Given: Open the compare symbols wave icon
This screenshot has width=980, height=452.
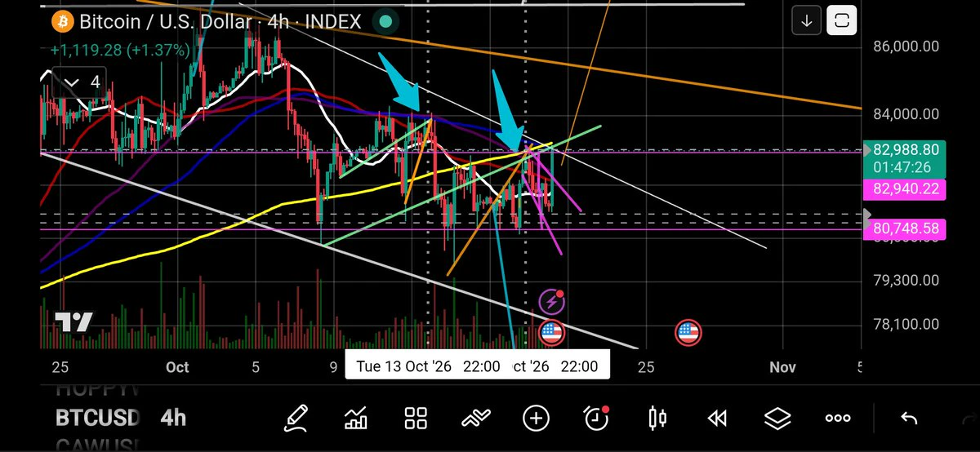Looking at the screenshot, I should tap(476, 419).
